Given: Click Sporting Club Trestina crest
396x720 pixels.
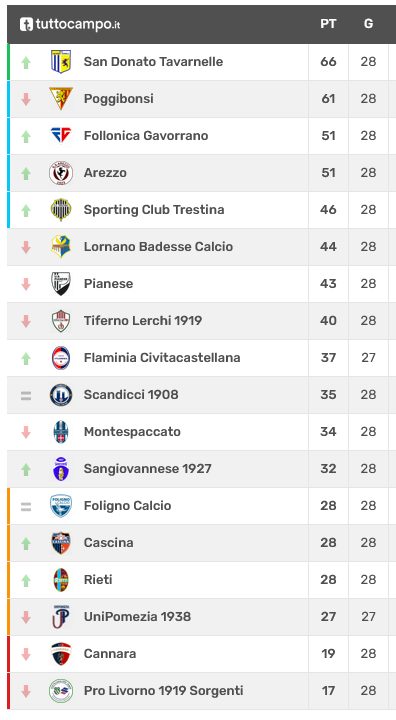Looking at the screenshot, I should 61,209.
